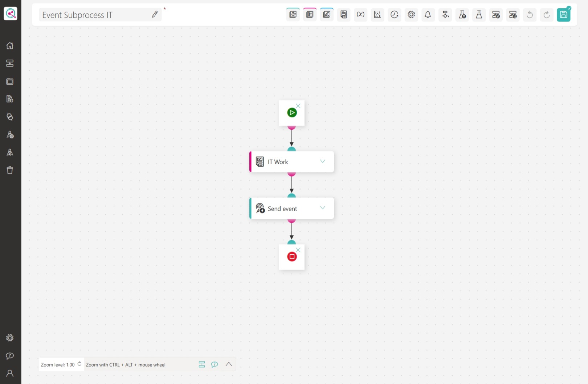The image size is (588, 384).
Task: Click the undo arrow icon
Action: (x=530, y=15)
